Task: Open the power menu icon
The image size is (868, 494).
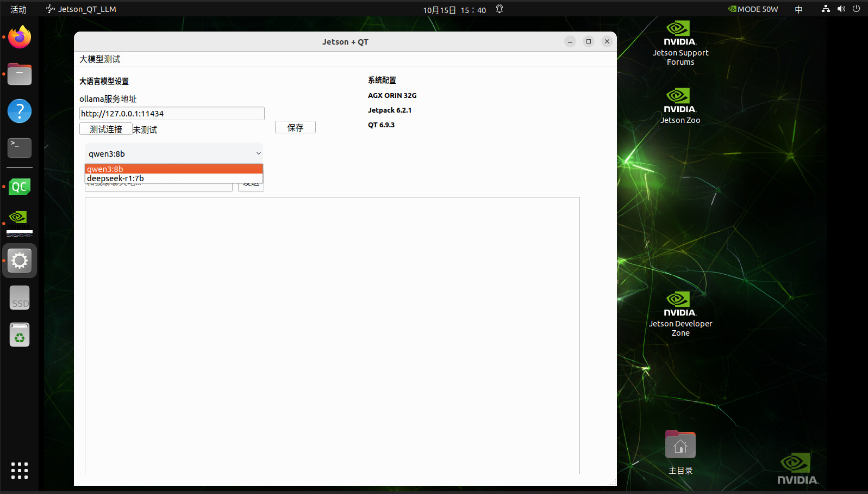Action: [x=856, y=9]
